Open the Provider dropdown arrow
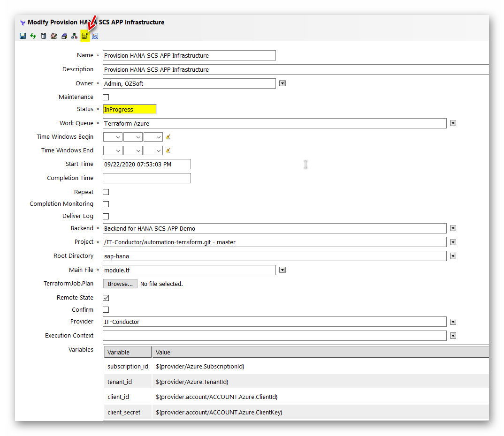The width and height of the screenshot is (504, 436). click(453, 322)
